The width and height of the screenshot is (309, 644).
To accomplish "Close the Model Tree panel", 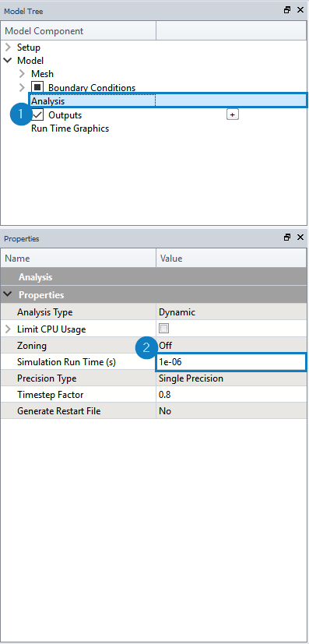I will point(300,10).
